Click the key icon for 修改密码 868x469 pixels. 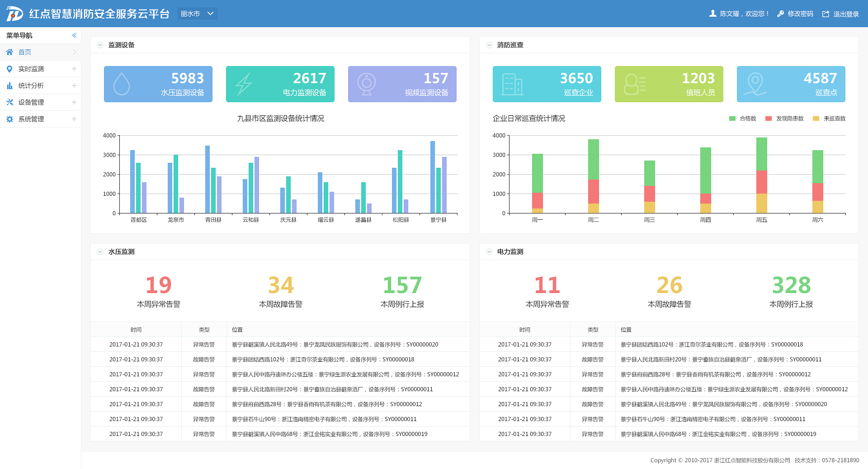[780, 14]
